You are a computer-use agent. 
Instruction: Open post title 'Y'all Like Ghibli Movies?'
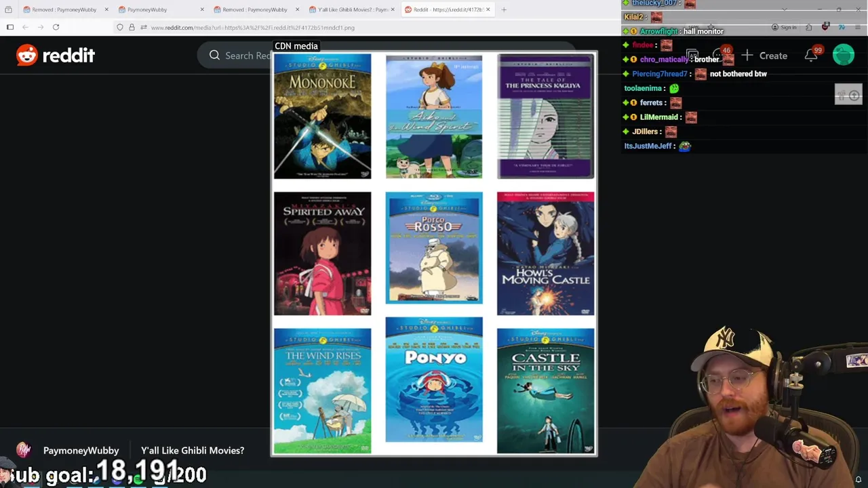click(x=193, y=450)
